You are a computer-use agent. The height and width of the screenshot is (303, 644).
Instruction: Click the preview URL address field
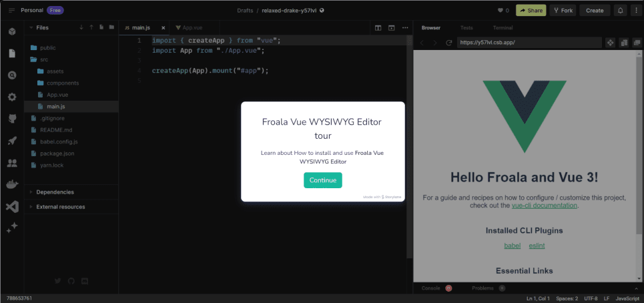click(x=529, y=43)
